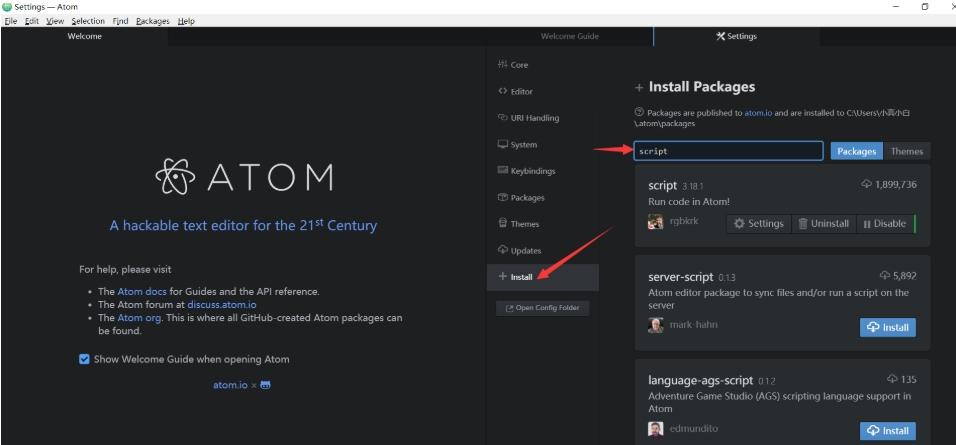
Task: Open the Atom docs link
Action: click(142, 291)
